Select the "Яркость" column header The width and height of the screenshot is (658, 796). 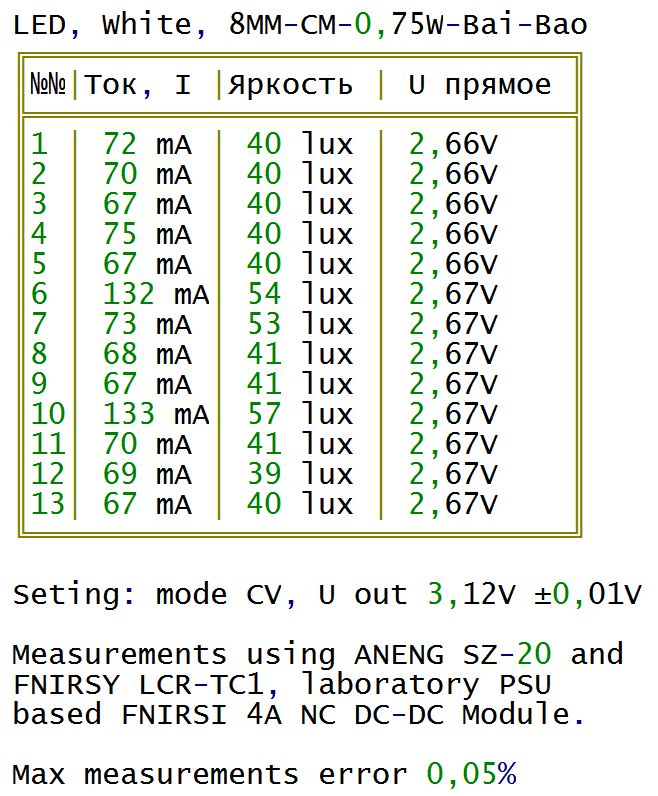(290, 85)
